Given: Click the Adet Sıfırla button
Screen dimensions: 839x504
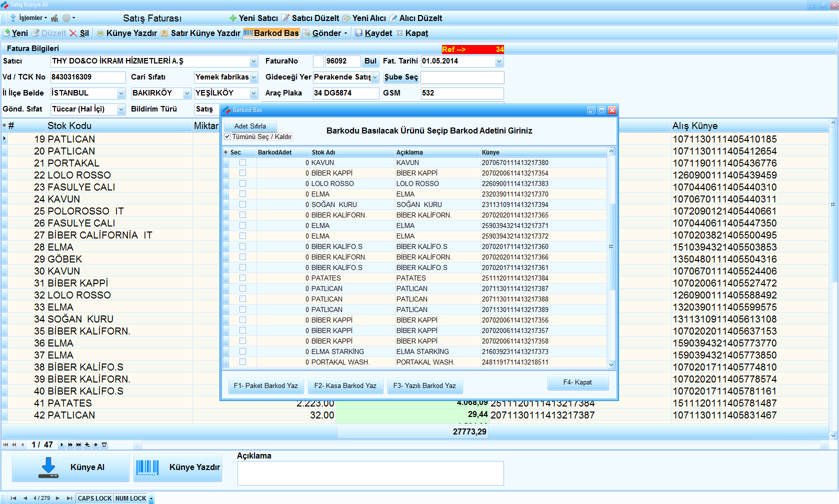Looking at the screenshot, I should point(250,126).
